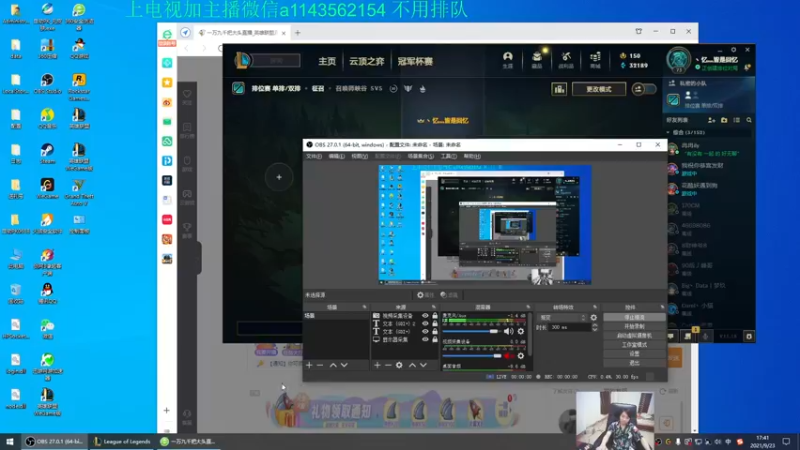Pop out OBS scene transitions dock icon
800x450 pixels.
click(x=595, y=307)
